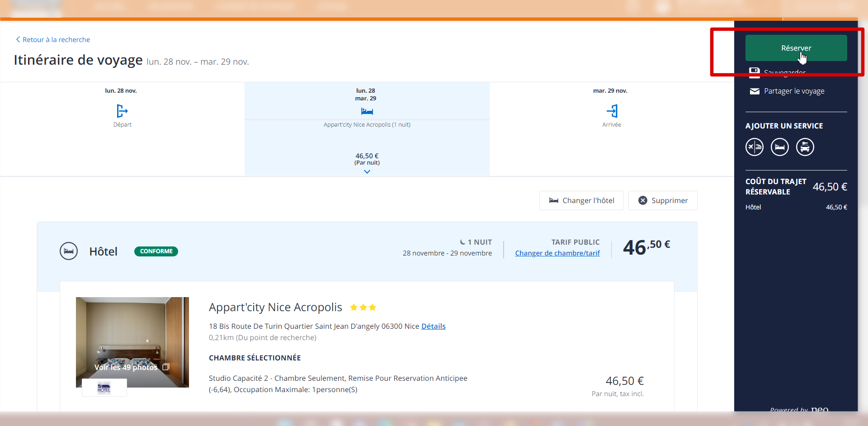Open Changer de chambre/tarif link
The width and height of the screenshot is (868, 426).
click(557, 253)
